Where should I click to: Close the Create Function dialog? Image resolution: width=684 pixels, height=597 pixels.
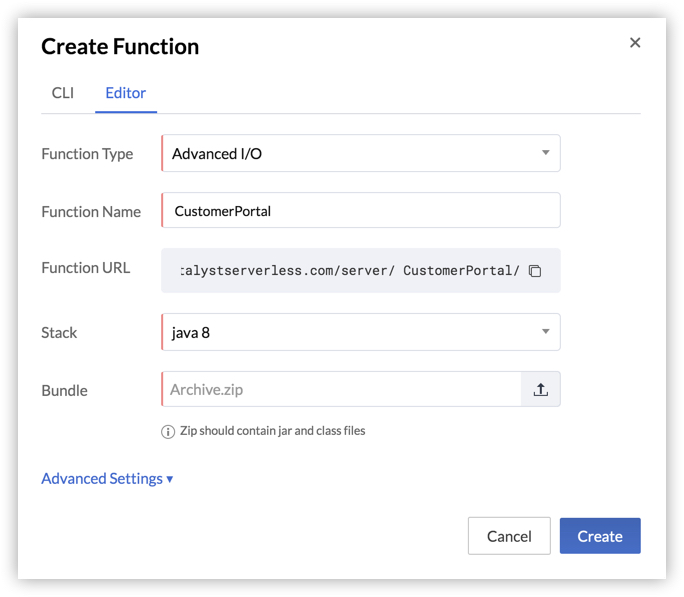pyautogui.click(x=635, y=43)
